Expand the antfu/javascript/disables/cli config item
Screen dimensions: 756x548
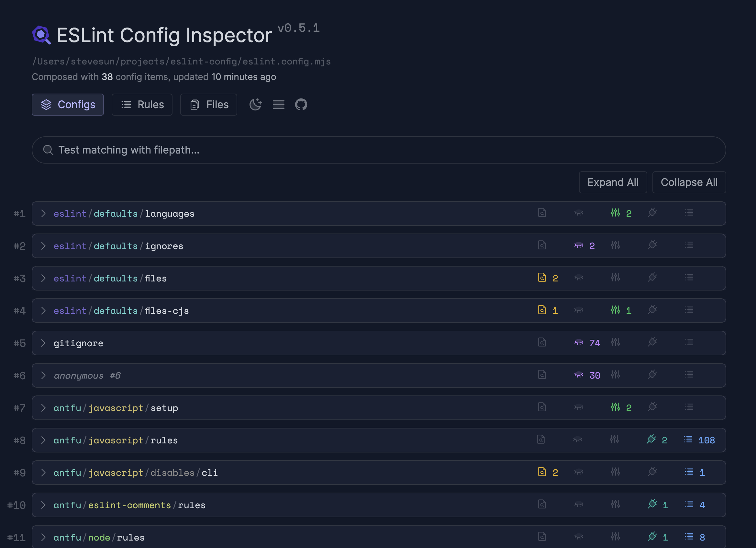[43, 472]
